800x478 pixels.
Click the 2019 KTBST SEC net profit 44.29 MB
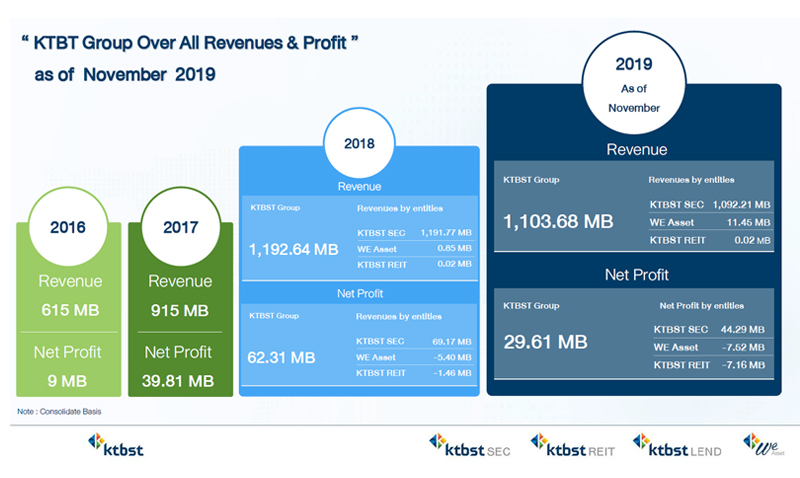(742, 330)
